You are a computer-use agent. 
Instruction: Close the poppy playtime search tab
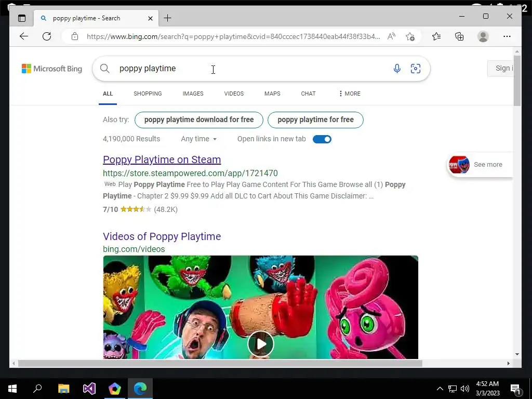click(150, 18)
